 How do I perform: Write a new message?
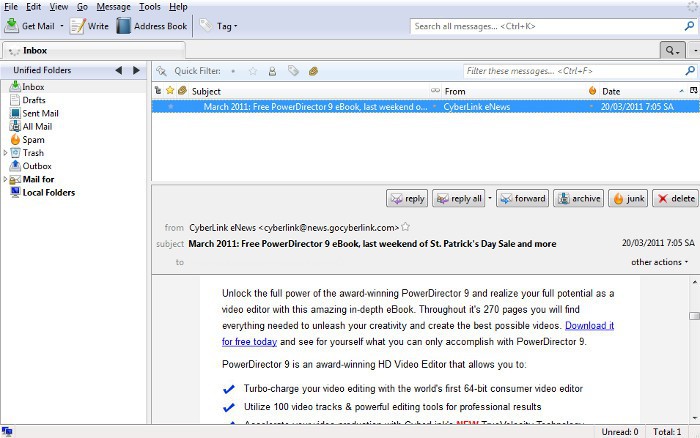point(89,26)
